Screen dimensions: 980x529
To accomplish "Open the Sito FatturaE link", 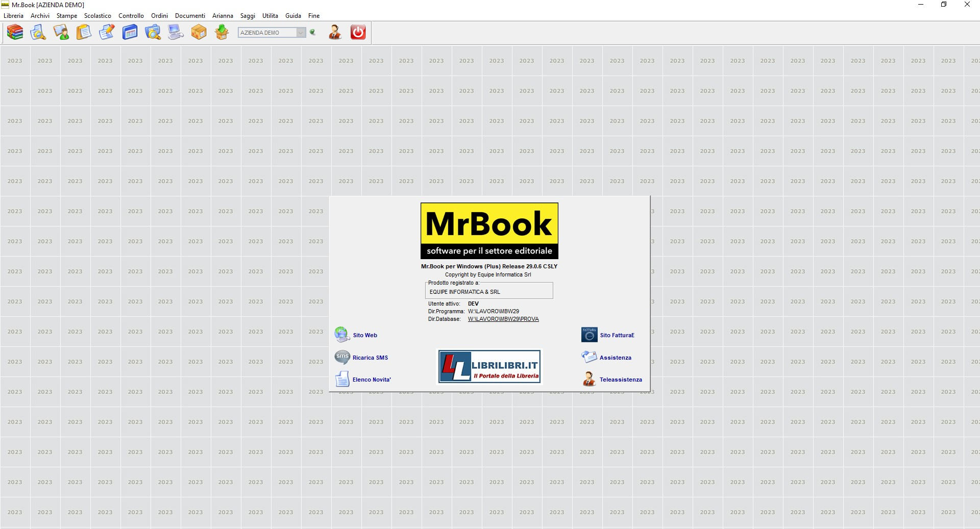I will coord(617,335).
